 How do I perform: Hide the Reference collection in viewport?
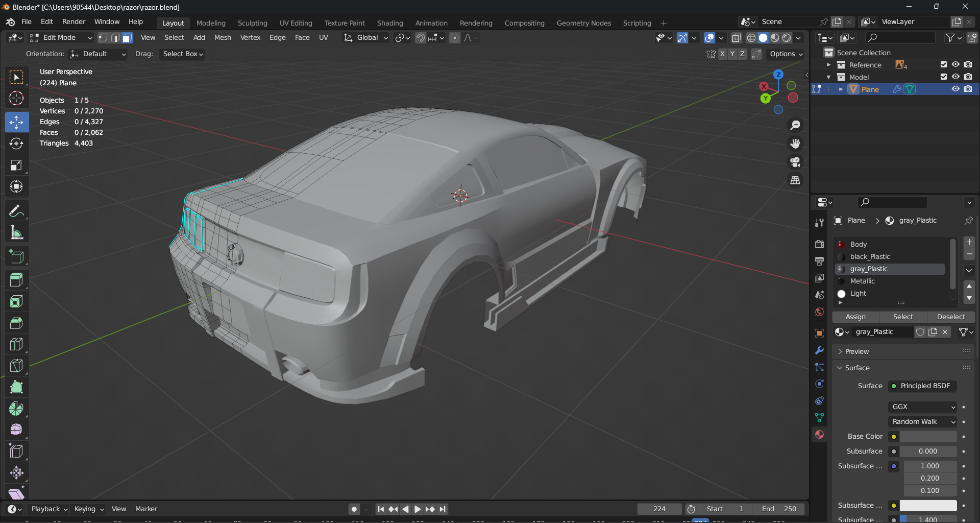(955, 65)
